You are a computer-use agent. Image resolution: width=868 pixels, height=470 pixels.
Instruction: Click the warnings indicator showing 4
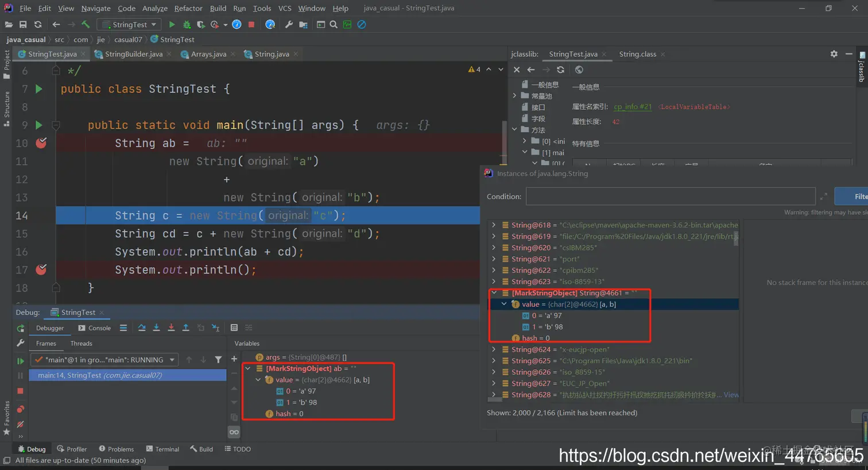475,70
